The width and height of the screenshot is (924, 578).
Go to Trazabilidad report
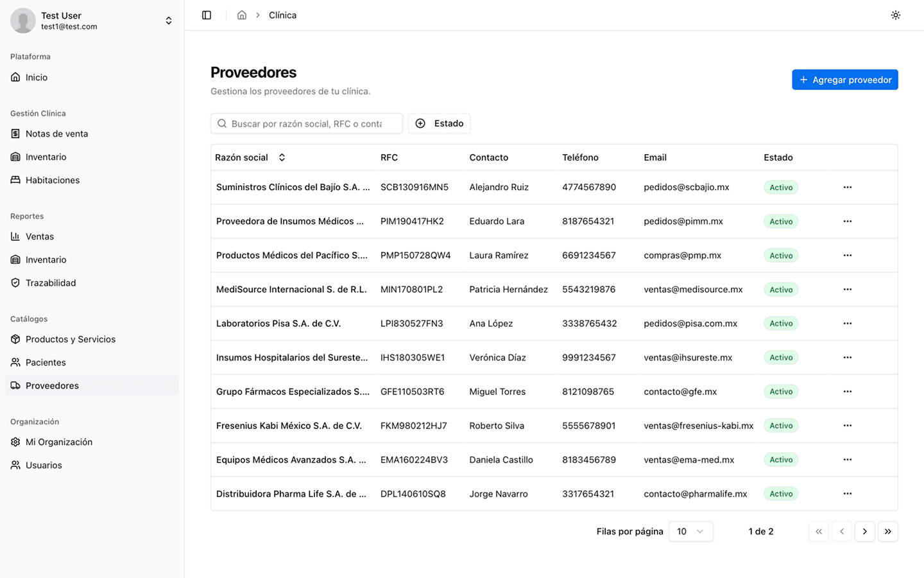coord(51,283)
